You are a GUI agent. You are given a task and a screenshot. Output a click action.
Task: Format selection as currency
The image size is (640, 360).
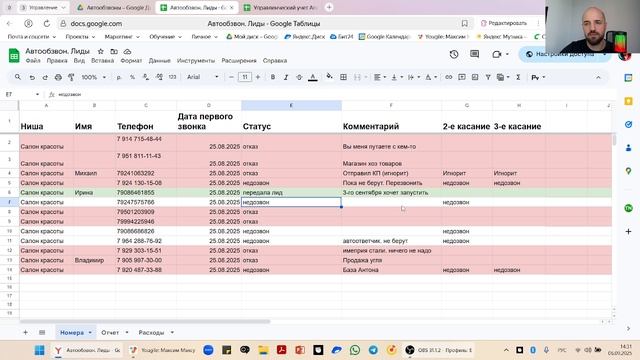click(x=119, y=77)
